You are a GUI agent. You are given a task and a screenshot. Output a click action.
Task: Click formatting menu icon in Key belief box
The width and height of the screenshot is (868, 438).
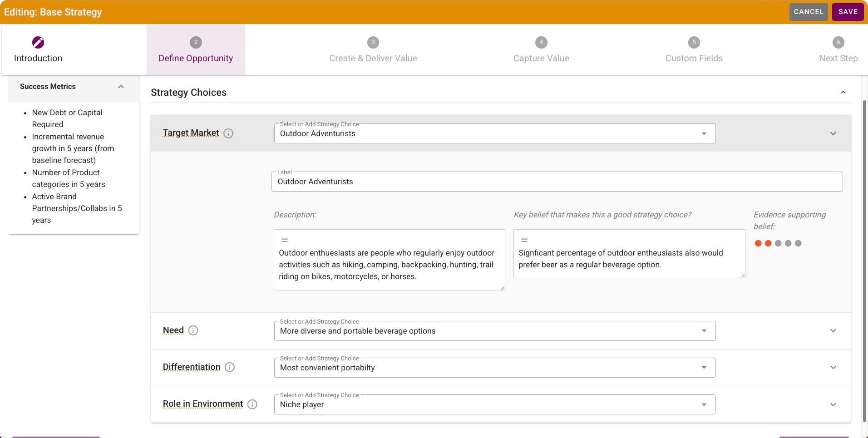click(x=524, y=240)
